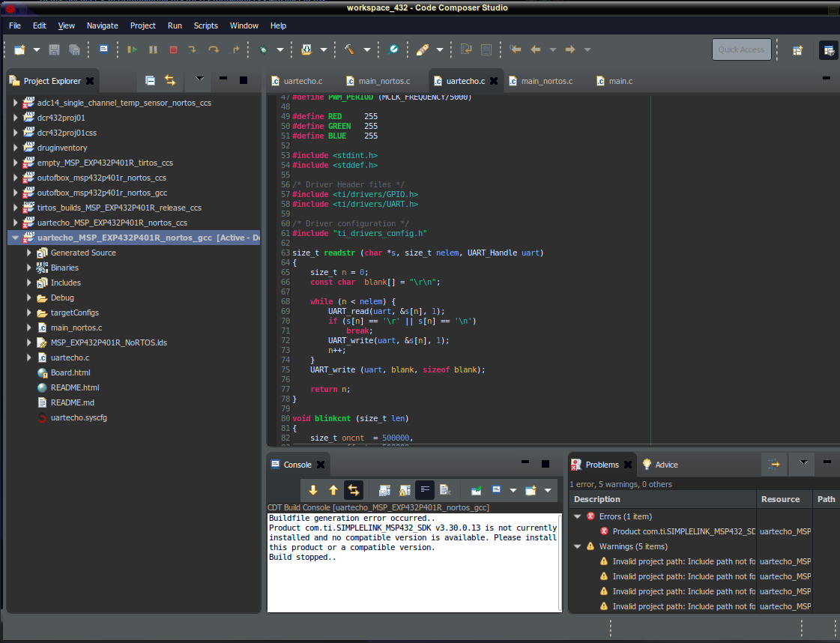Switch to the main.c editor tab

coord(620,81)
